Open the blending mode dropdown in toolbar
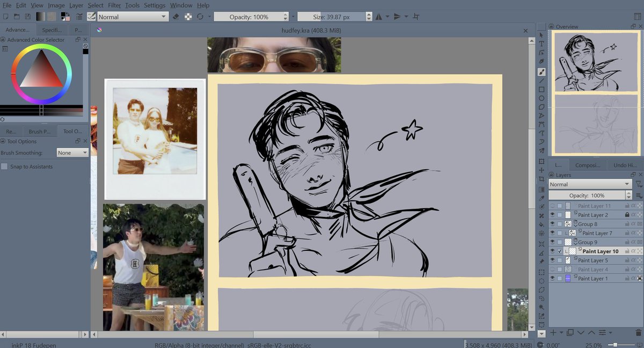 tap(133, 17)
